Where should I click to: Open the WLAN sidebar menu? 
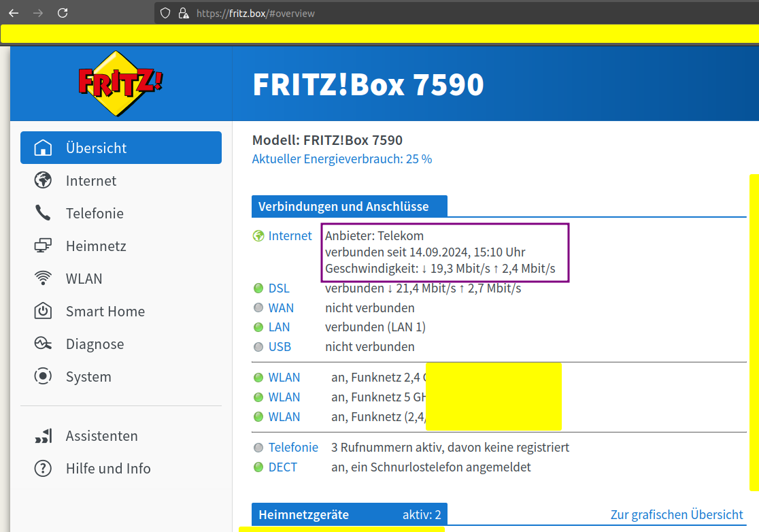pos(121,278)
